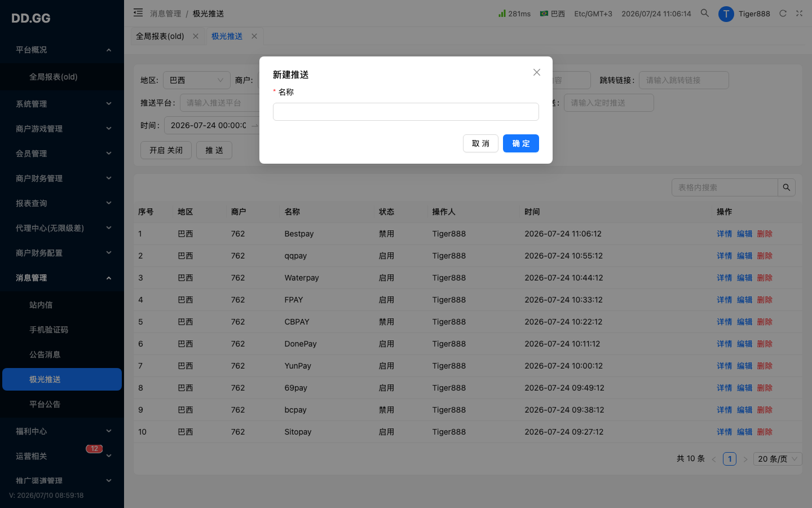Click 编辑 for the 69pay row
Viewport: 812px width, 508px height.
(745, 388)
